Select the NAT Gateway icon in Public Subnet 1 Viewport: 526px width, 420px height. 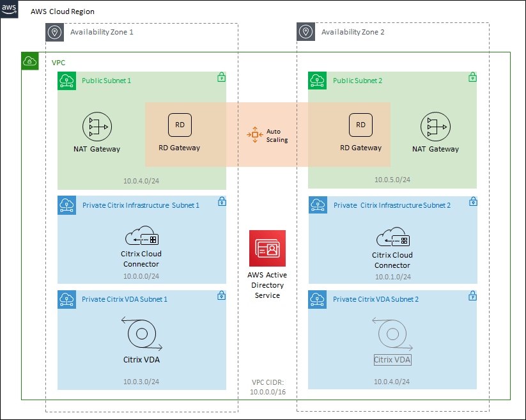[x=97, y=127]
